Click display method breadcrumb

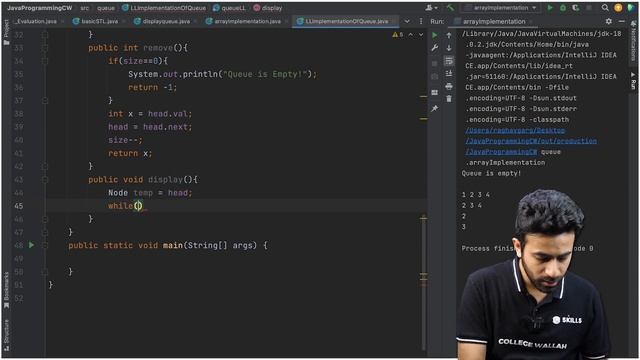tap(268, 8)
